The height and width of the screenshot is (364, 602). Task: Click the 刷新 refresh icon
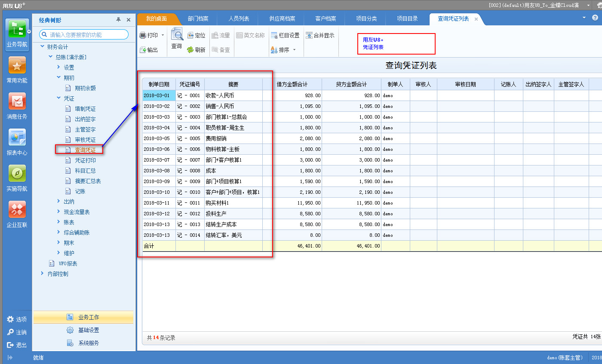point(190,50)
